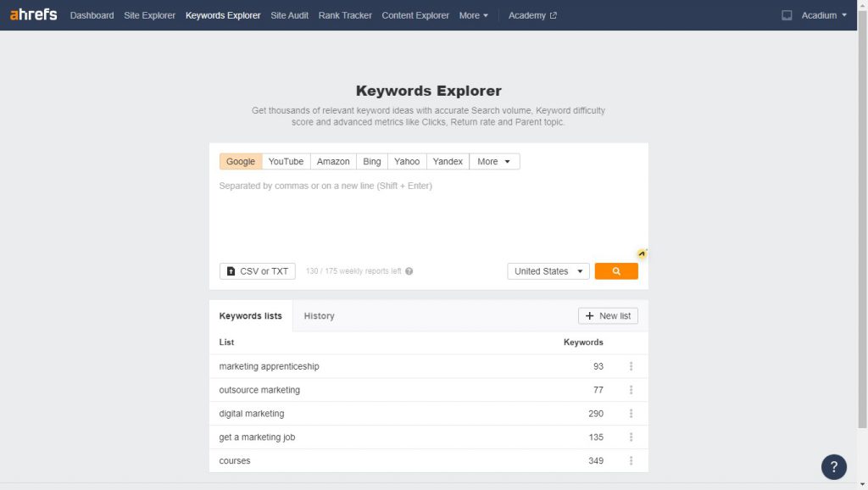Open the digital marketing list
This screenshot has width=868, height=490.
pos(251,414)
